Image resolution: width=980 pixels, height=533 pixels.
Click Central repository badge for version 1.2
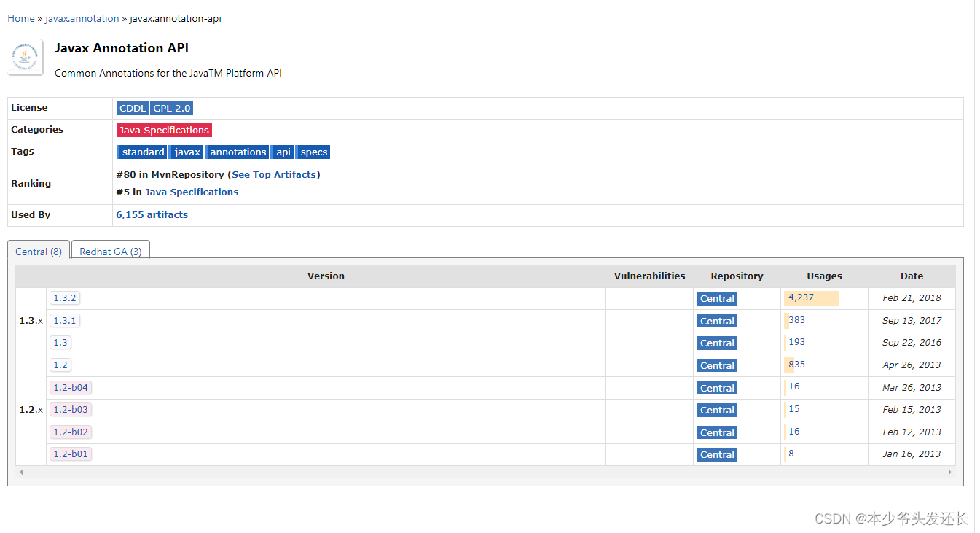click(717, 365)
